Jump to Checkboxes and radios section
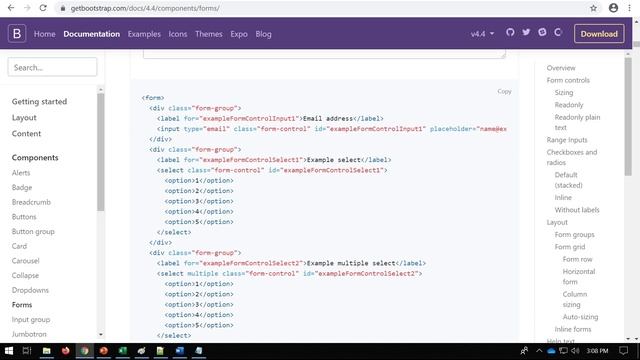Image resolution: width=640 pixels, height=360 pixels. point(572,158)
